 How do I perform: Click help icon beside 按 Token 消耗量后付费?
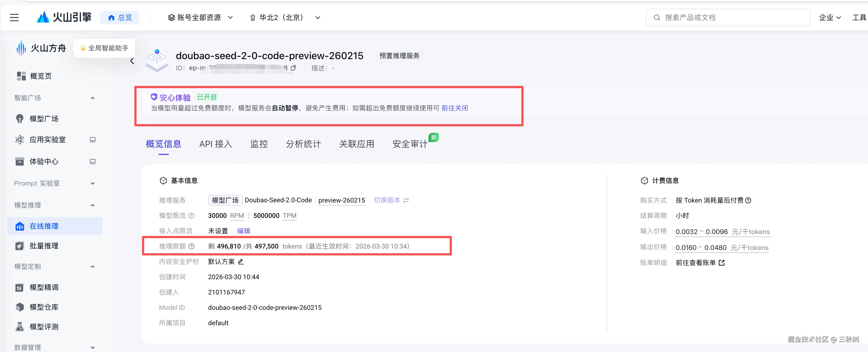(748, 201)
